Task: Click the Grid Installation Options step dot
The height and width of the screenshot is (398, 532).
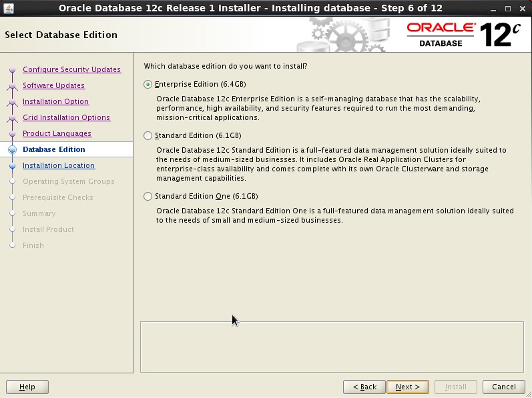Action: pos(13,117)
